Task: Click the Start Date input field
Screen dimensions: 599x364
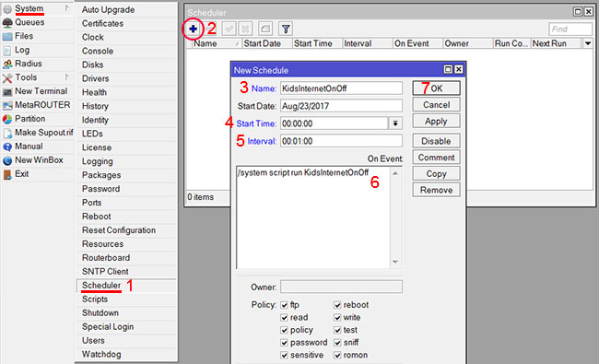Action: (x=341, y=106)
